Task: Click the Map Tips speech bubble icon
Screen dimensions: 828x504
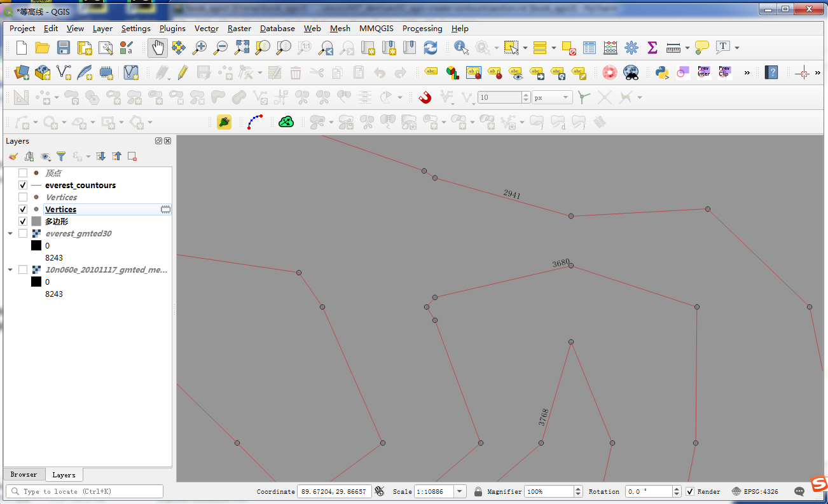Action: click(x=702, y=48)
